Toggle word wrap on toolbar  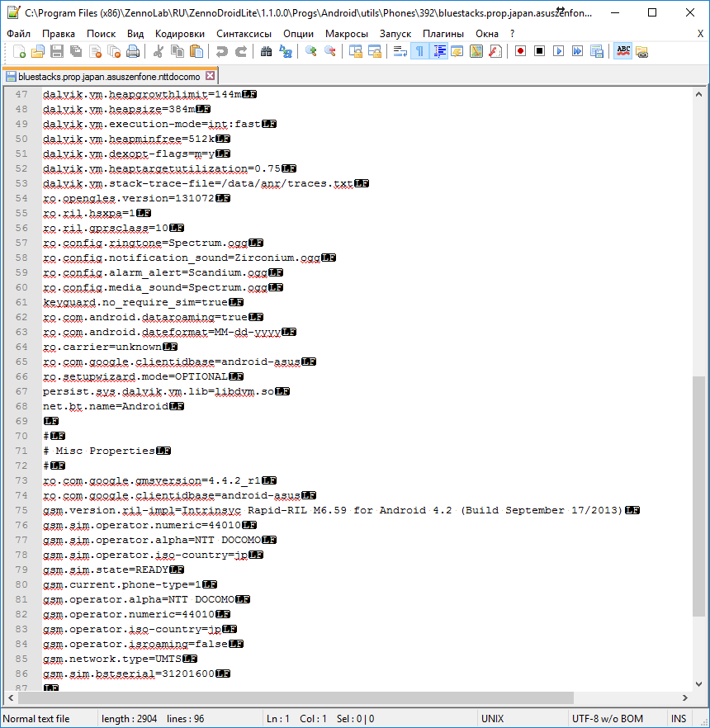point(400,51)
